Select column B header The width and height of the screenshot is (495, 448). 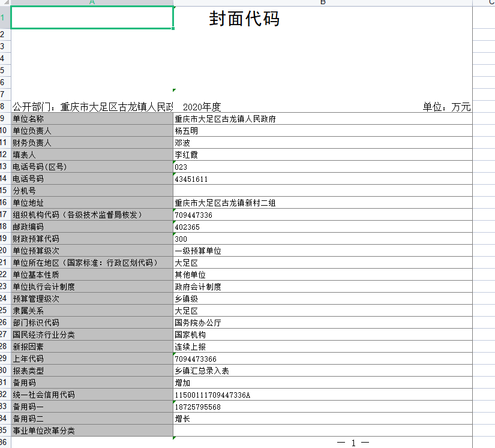pos(323,2)
